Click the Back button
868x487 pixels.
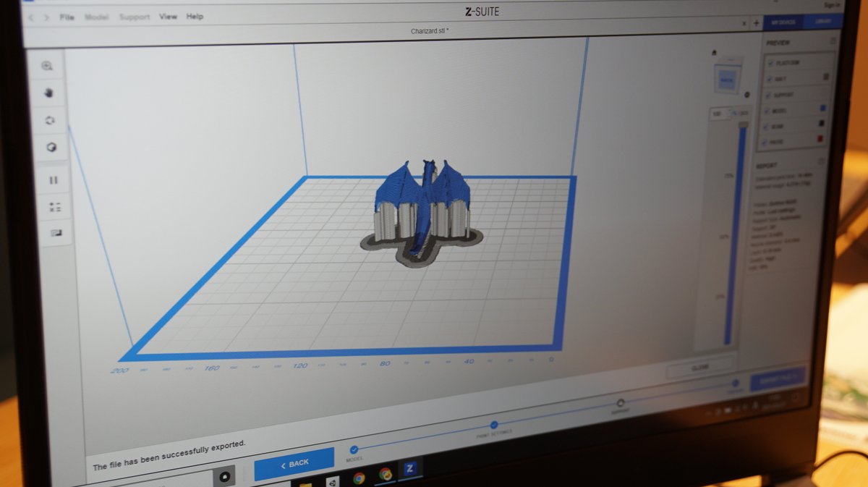coord(294,463)
